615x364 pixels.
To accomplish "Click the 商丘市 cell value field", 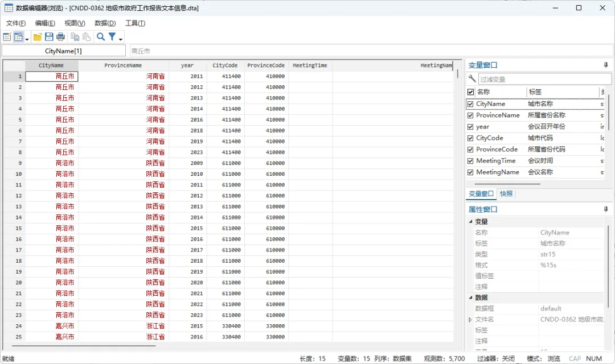I will click(x=371, y=51).
